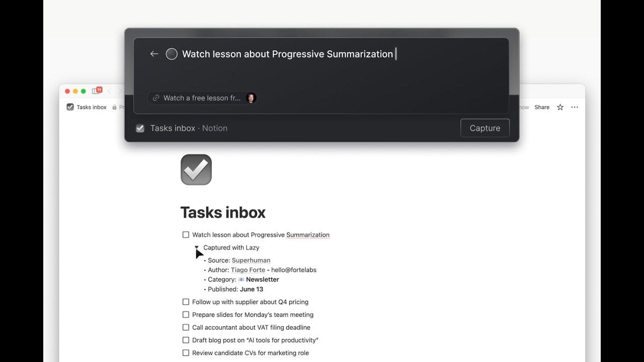This screenshot has width=644, height=362.
Task: Check "Follow up with supplier" to-do box
Action: (186, 302)
